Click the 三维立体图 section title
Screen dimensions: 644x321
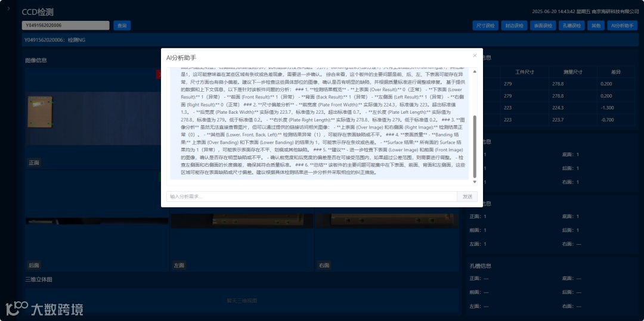pyautogui.click(x=39, y=279)
